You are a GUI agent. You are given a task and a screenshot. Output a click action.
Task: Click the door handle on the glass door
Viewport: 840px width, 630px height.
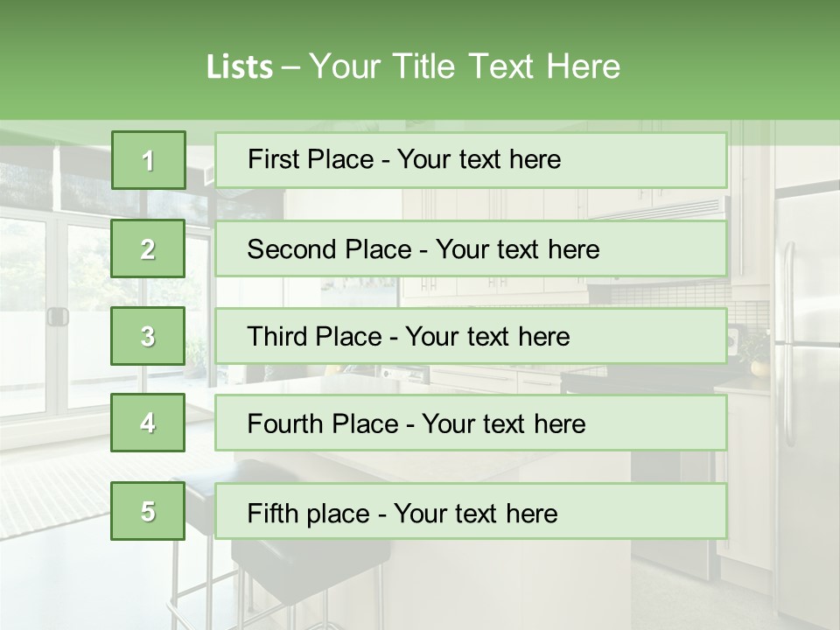[58, 317]
